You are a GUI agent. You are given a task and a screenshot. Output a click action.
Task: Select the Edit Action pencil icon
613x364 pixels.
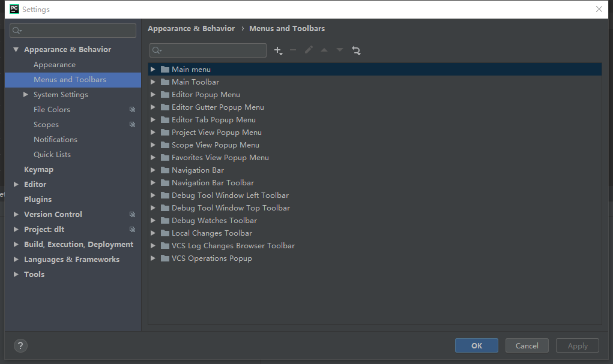tap(309, 50)
